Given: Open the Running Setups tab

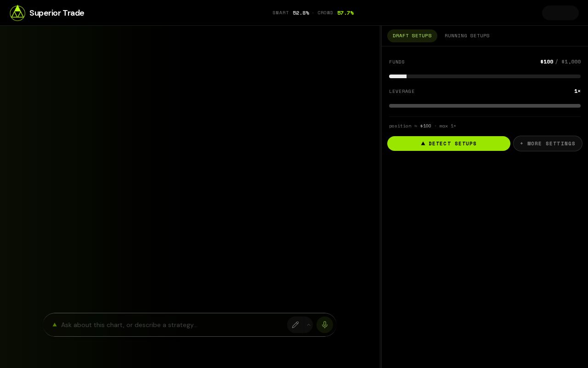Looking at the screenshot, I should click(x=467, y=36).
